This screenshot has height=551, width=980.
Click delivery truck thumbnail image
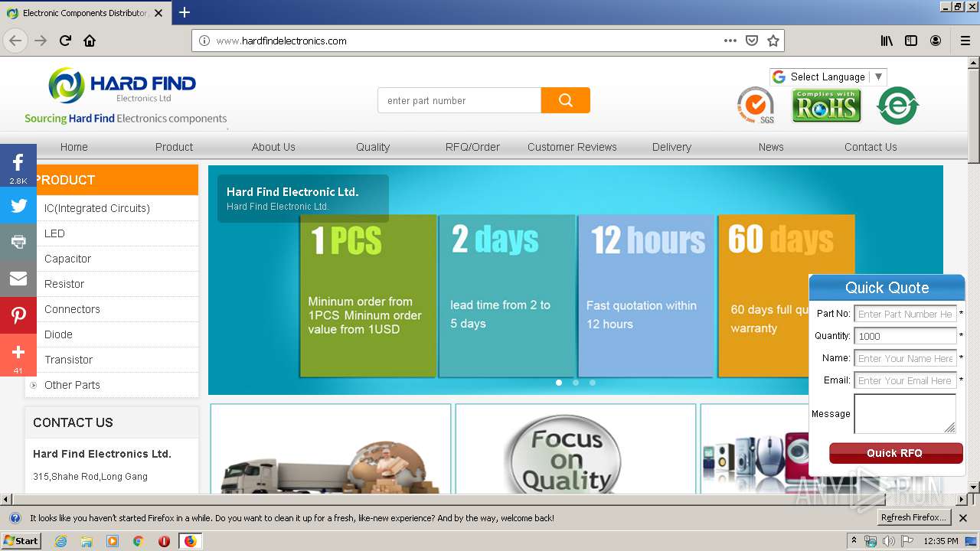coord(330,449)
